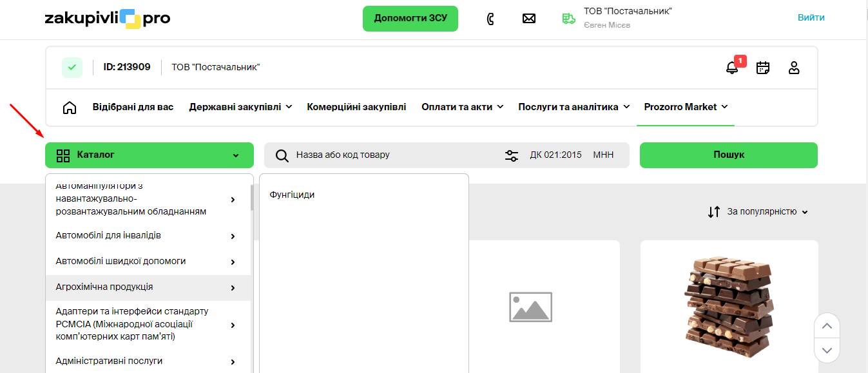Open the Відібрані для вас tab
The height and width of the screenshot is (373, 868).
tap(133, 107)
